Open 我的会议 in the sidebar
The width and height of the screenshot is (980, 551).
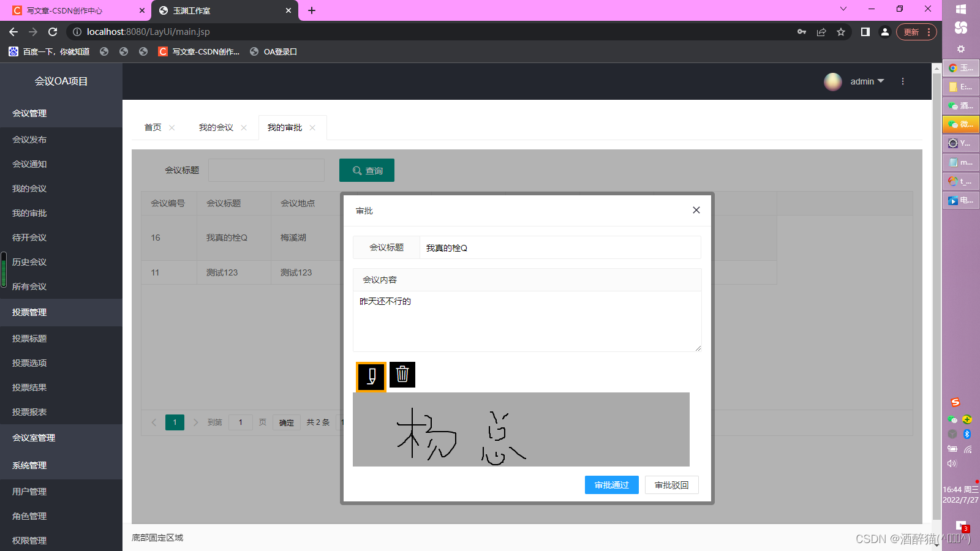pos(61,189)
